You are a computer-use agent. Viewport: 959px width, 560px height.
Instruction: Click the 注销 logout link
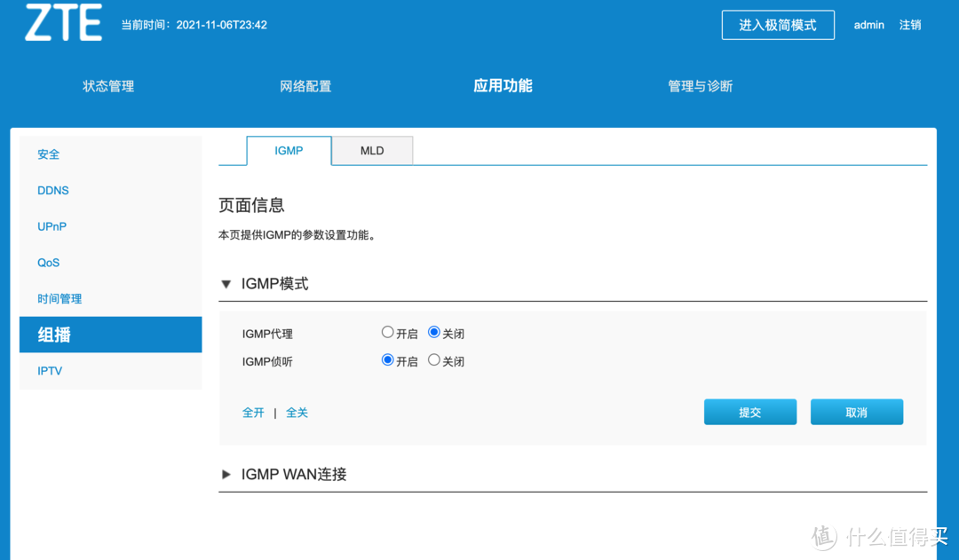coord(911,25)
